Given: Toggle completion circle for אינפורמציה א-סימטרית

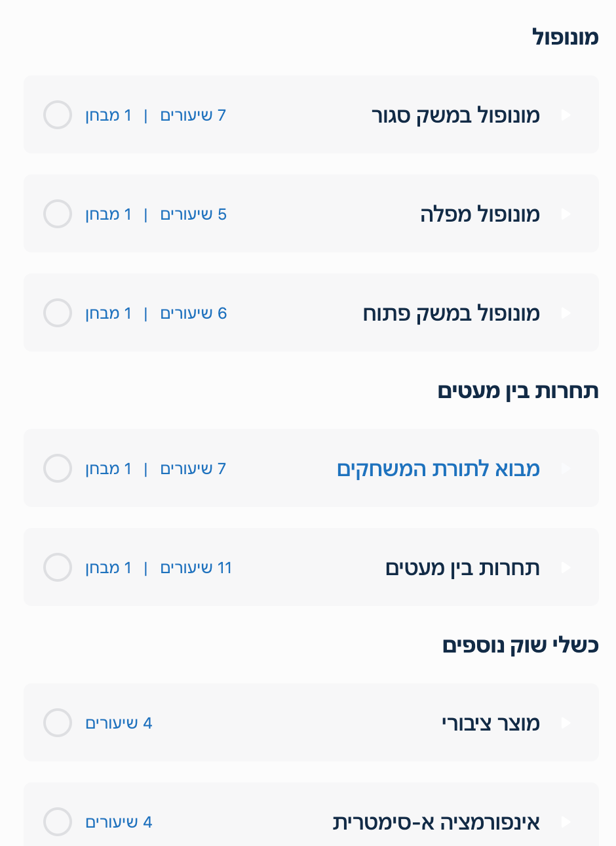Looking at the screenshot, I should tap(58, 822).
